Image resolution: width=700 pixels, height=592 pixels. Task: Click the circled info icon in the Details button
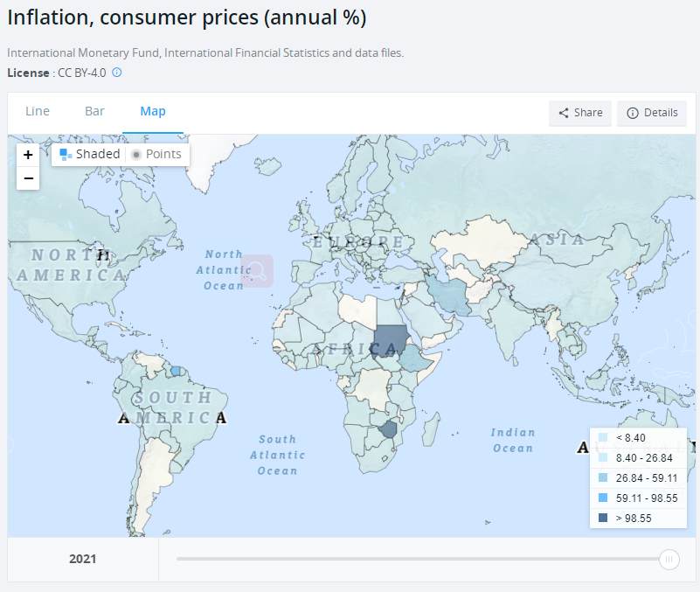pos(633,113)
